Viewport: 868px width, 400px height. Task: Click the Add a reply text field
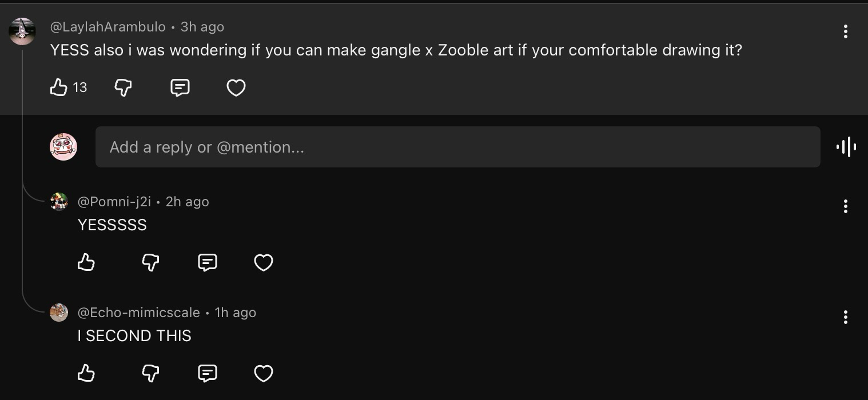457,147
